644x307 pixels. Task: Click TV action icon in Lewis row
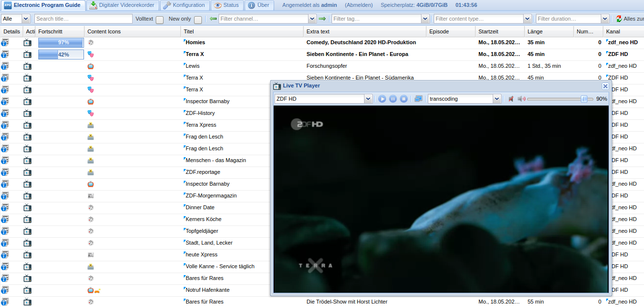(x=28, y=66)
